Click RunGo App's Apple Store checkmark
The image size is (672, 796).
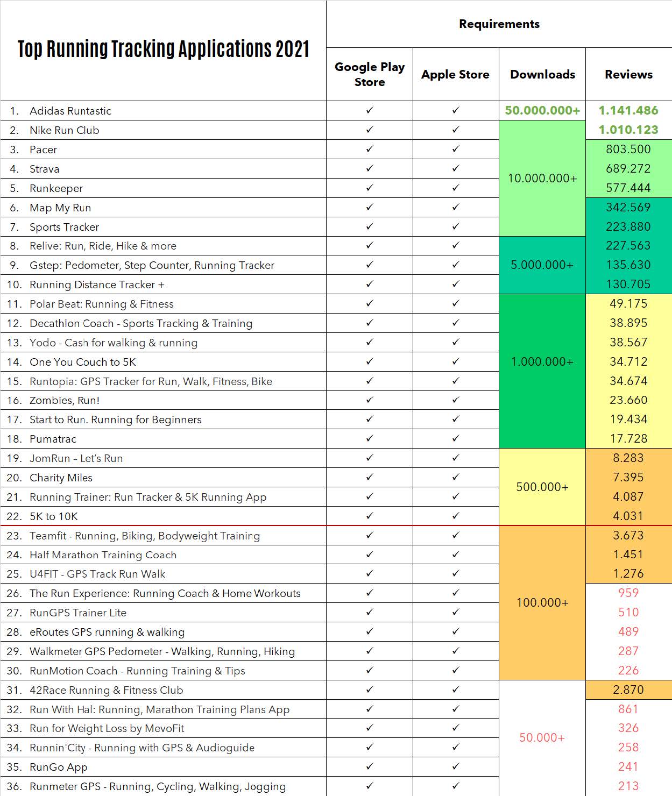click(x=456, y=766)
